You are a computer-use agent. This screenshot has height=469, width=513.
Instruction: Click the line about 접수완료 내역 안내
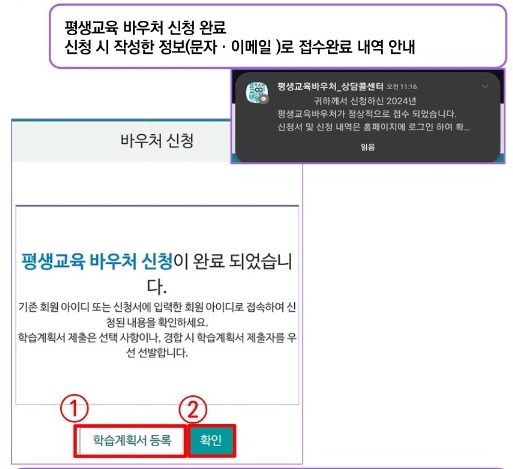(239, 47)
